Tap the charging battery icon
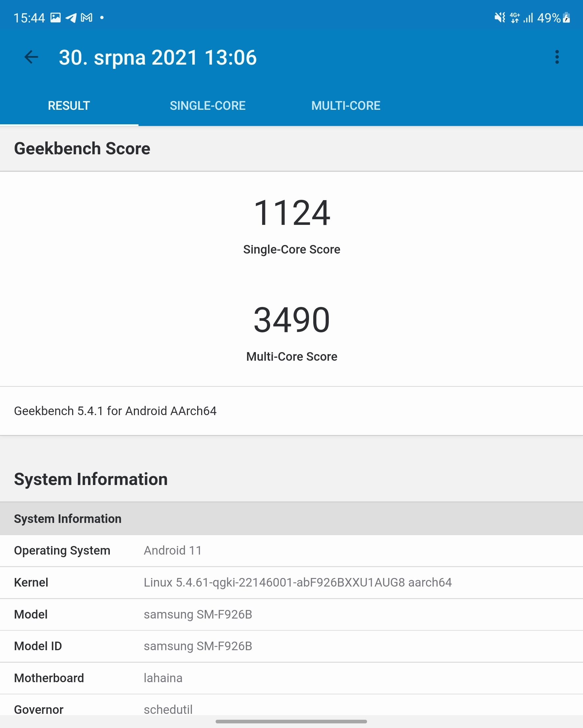The height and width of the screenshot is (728, 583). (567, 17)
